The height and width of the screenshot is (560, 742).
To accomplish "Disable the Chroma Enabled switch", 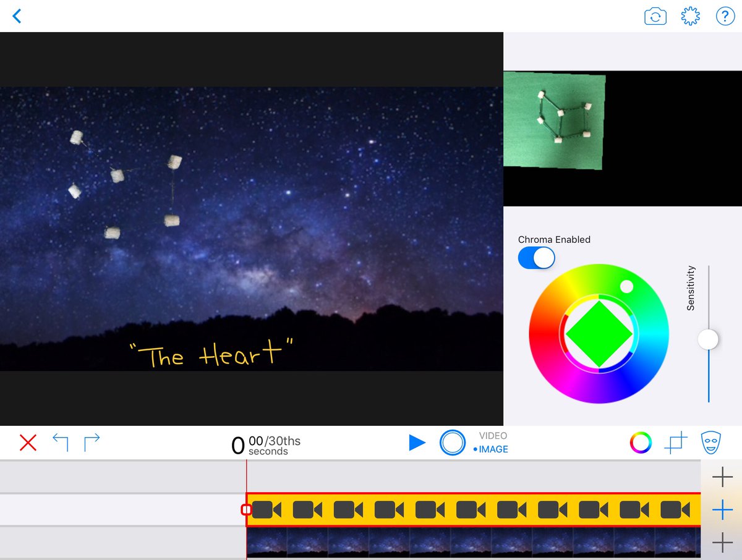I will [536, 258].
